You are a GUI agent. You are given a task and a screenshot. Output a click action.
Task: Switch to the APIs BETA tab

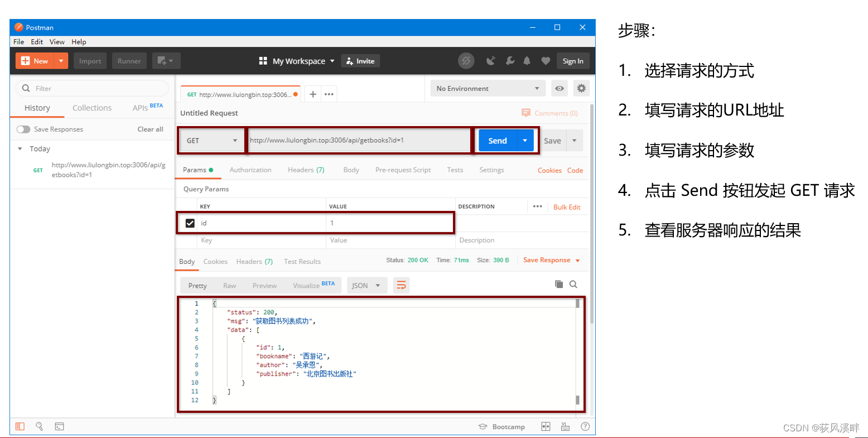tap(147, 107)
